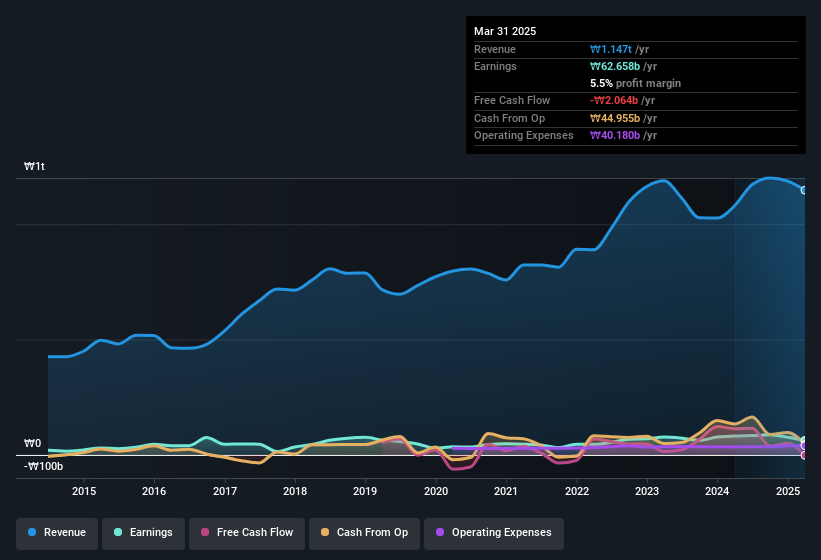Click the ₩0 y-axis label

tap(32, 444)
